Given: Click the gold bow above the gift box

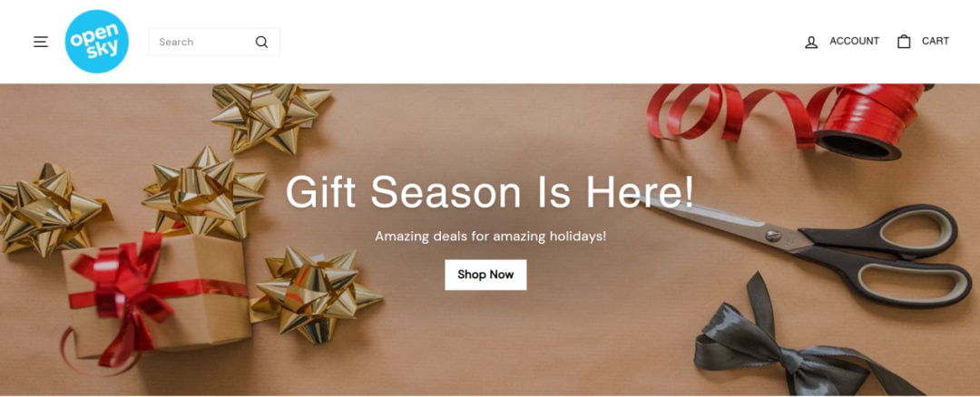Looking at the screenshot, I should click(x=203, y=193).
